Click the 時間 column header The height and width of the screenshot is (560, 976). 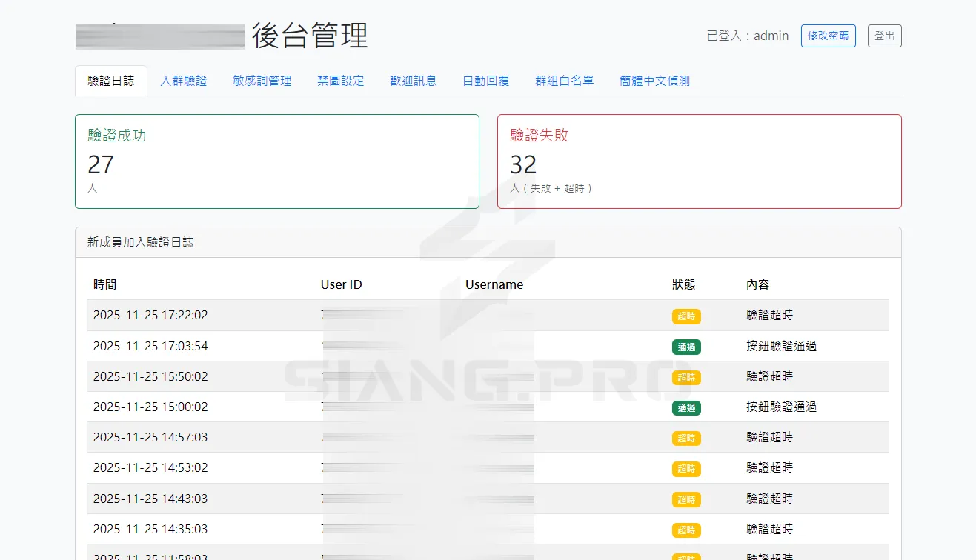(104, 284)
